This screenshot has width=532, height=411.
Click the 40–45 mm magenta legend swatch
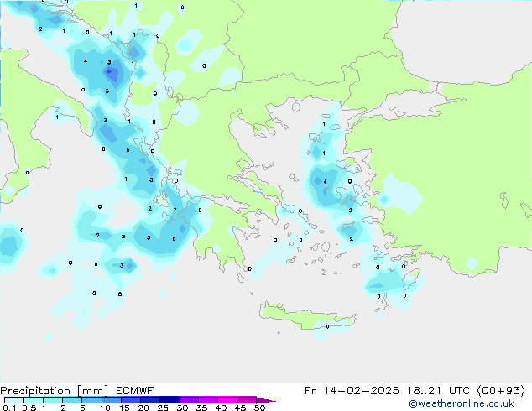pyautogui.click(x=227, y=400)
